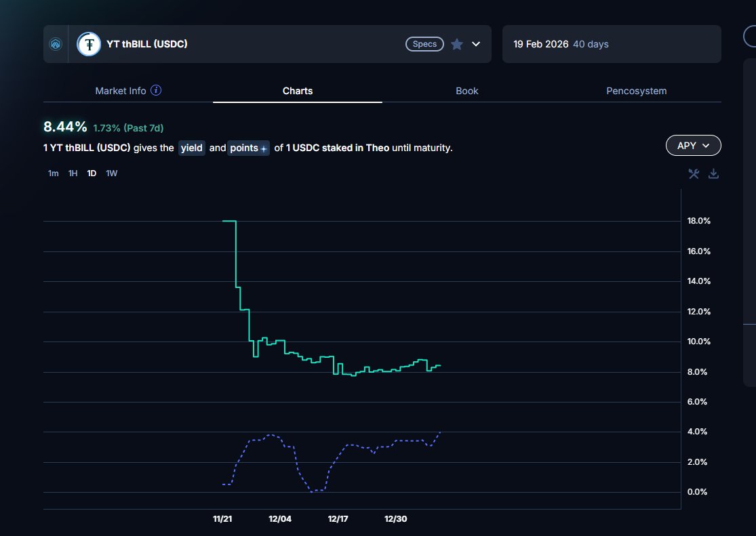Switch to the Market Info tab
Screen dimensions: 756x536
(x=121, y=91)
